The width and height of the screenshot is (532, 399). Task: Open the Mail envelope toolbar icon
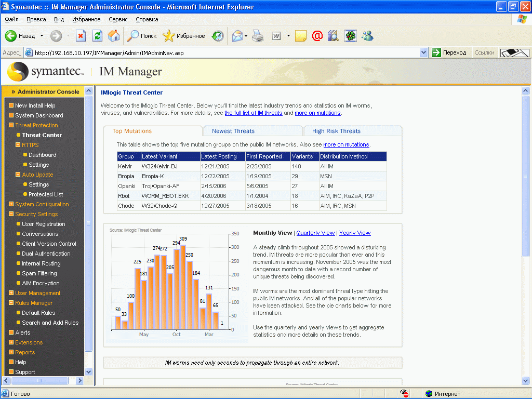point(237,36)
